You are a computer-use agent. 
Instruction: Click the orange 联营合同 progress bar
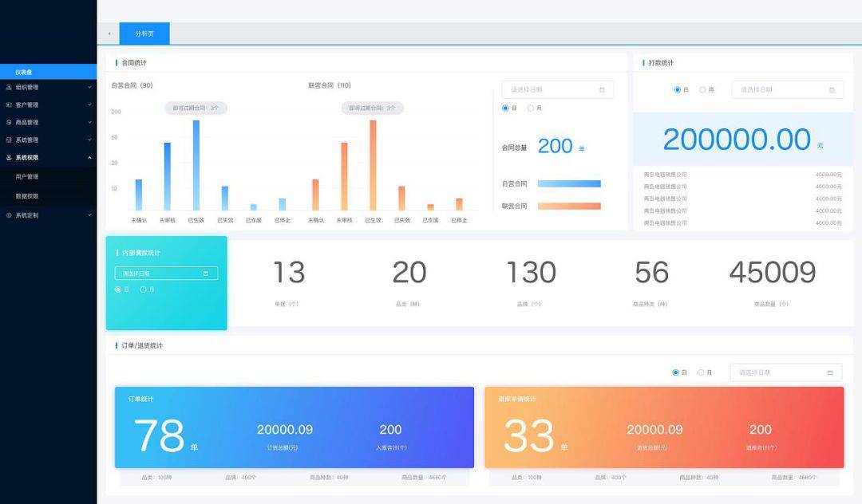pyautogui.click(x=569, y=206)
